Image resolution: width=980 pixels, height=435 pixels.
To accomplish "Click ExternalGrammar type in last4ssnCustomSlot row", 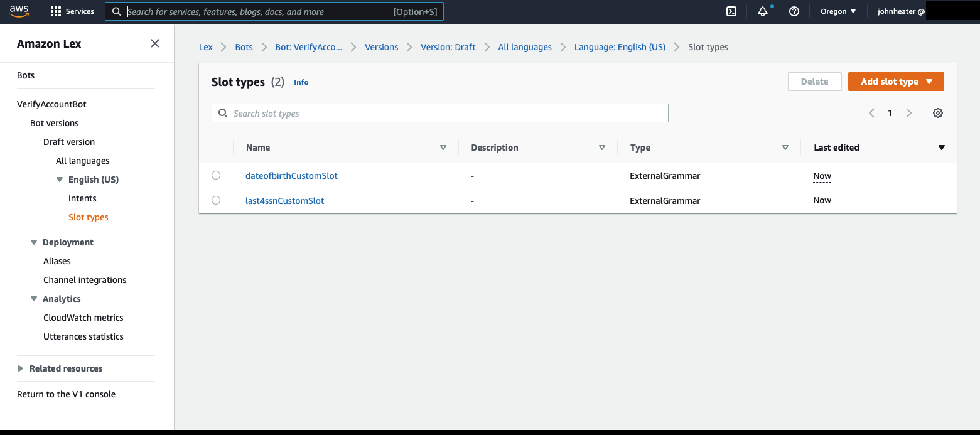I will click(x=665, y=201).
